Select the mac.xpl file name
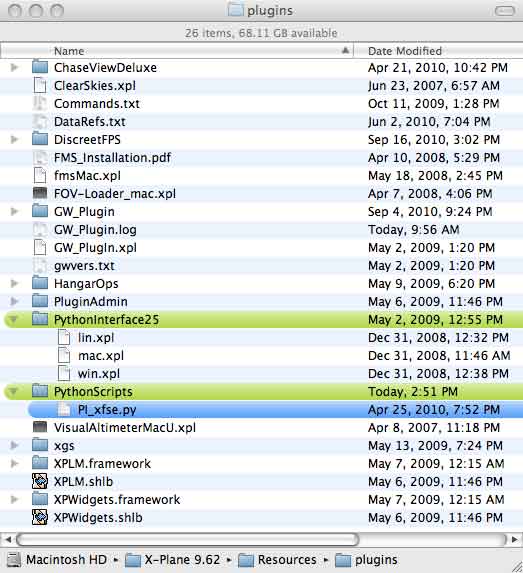The height and width of the screenshot is (573, 523). pos(101,356)
